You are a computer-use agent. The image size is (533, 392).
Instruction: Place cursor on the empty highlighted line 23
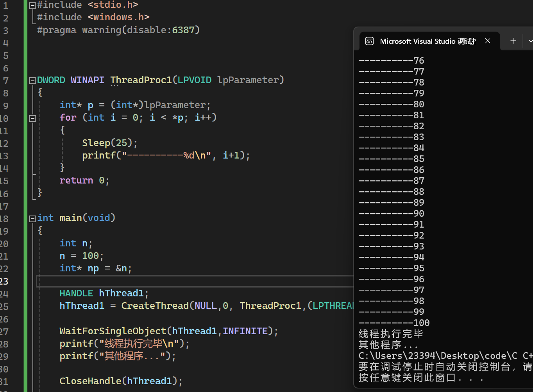point(195,281)
